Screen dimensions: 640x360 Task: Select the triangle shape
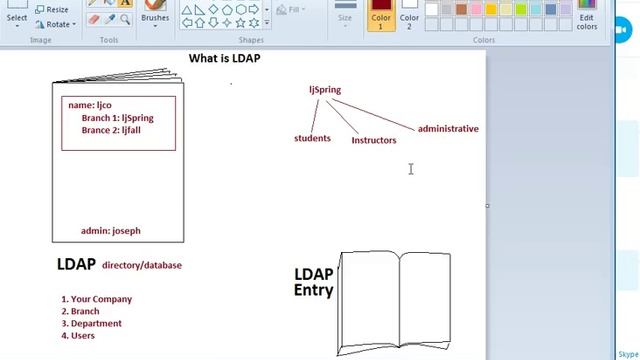click(x=187, y=10)
